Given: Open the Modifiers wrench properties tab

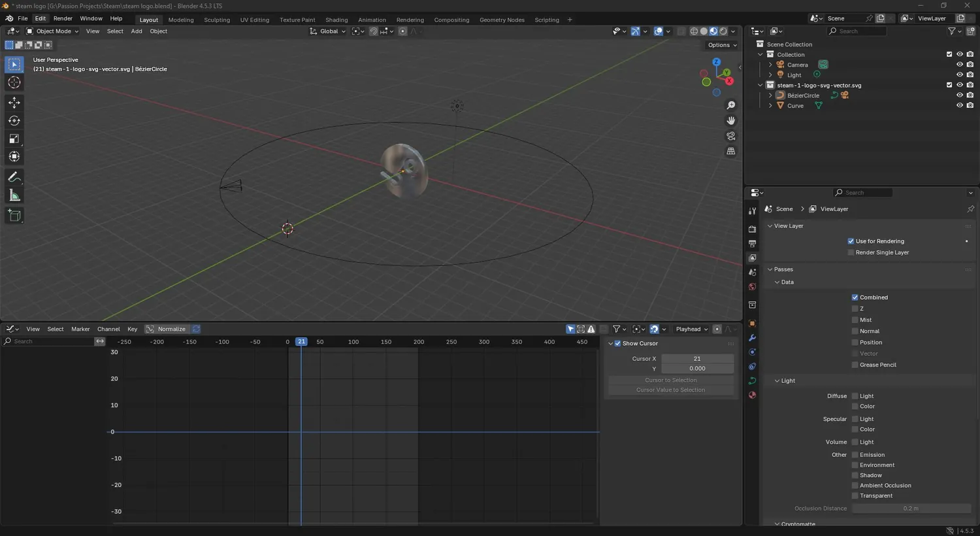Looking at the screenshot, I should tap(752, 338).
